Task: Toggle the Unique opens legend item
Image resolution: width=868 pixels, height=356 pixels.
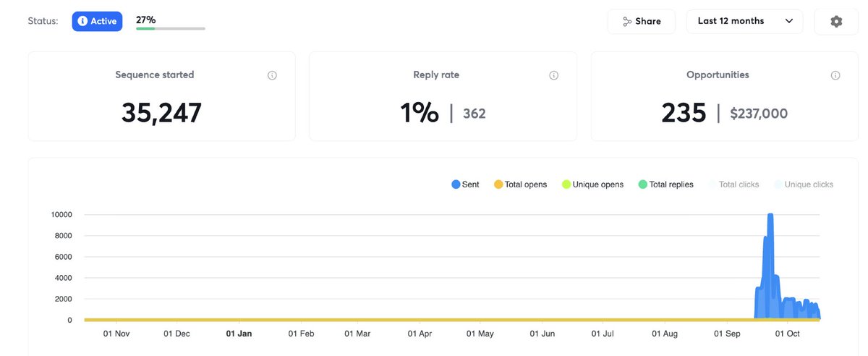Action: pos(592,185)
